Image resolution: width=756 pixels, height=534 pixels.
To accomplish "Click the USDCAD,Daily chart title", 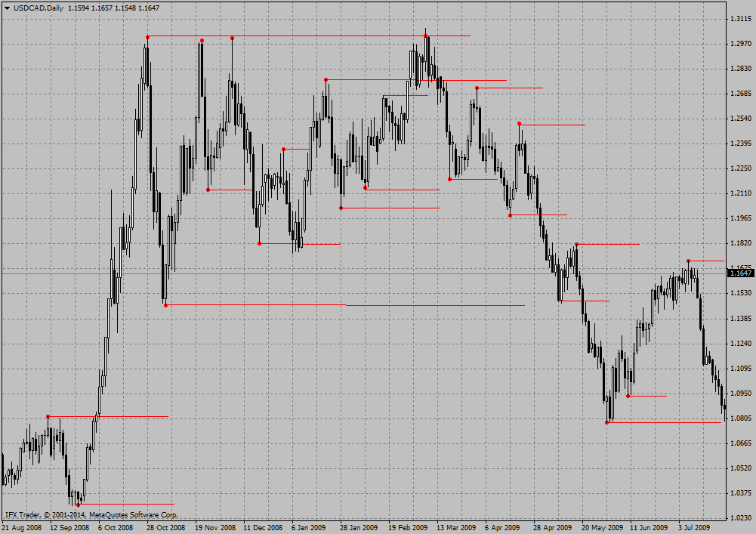I will tap(38, 7).
